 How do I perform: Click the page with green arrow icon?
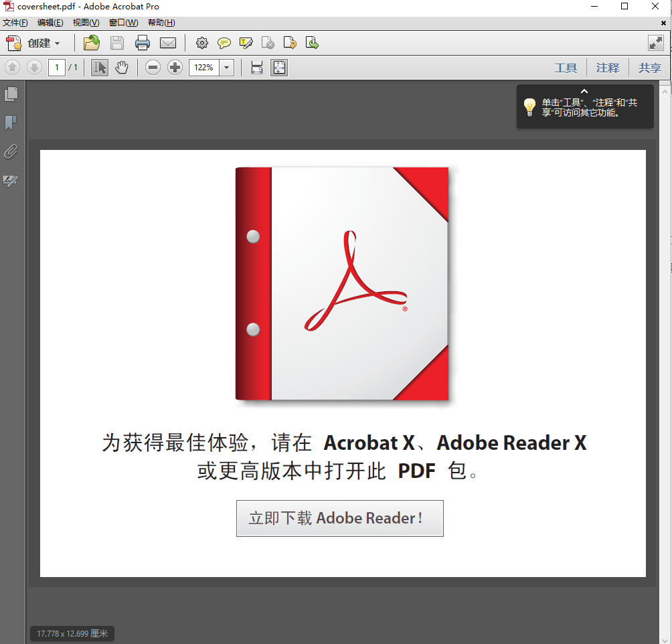tap(312, 43)
